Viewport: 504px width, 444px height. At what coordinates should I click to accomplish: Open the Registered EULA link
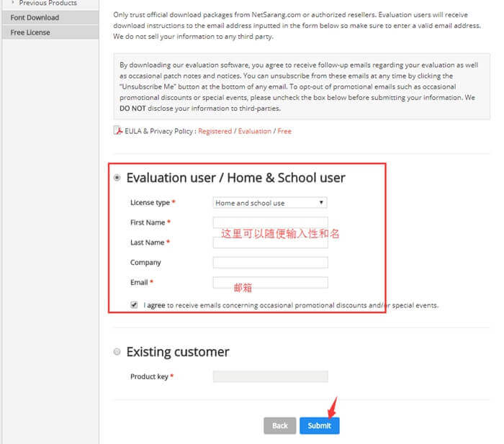coord(215,131)
